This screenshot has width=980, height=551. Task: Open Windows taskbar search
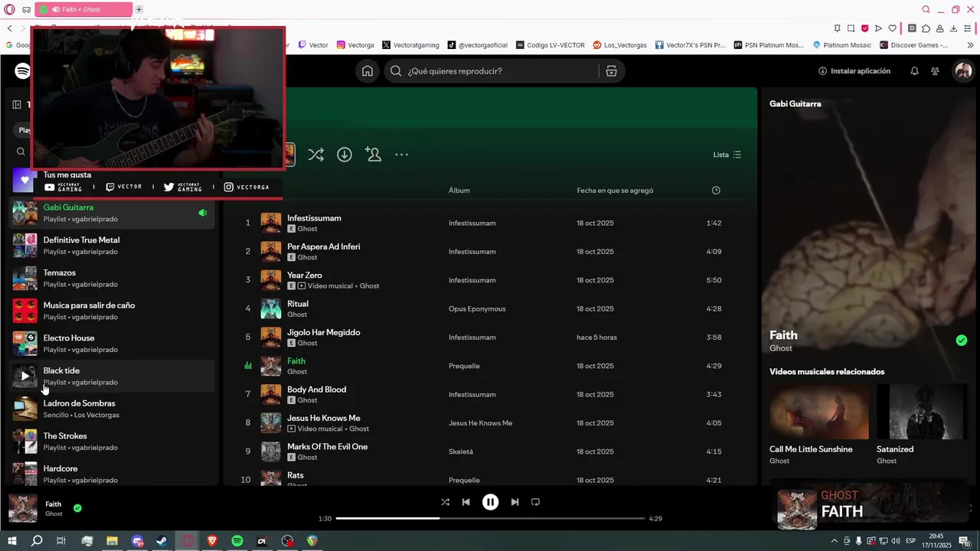click(x=37, y=541)
